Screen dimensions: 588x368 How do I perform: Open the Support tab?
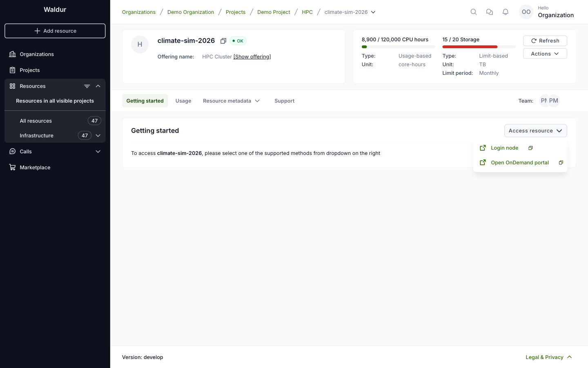pos(284,101)
